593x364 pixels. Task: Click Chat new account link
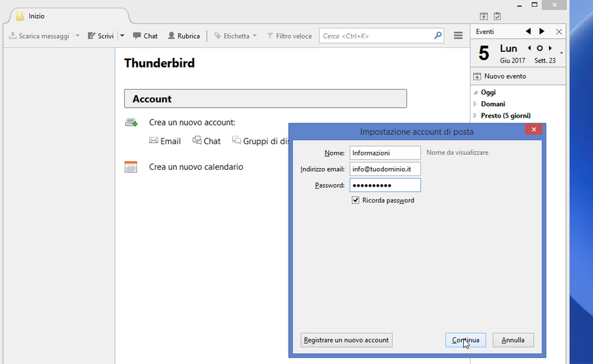click(207, 141)
